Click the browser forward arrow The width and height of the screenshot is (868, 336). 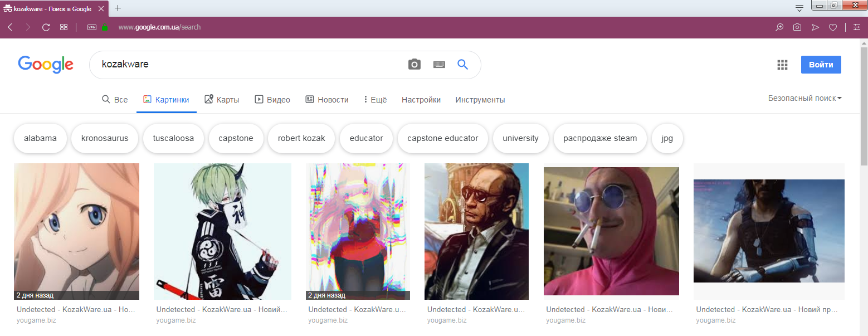(x=28, y=27)
